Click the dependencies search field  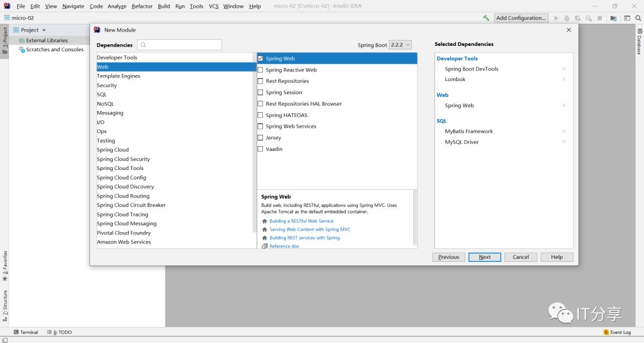point(180,45)
